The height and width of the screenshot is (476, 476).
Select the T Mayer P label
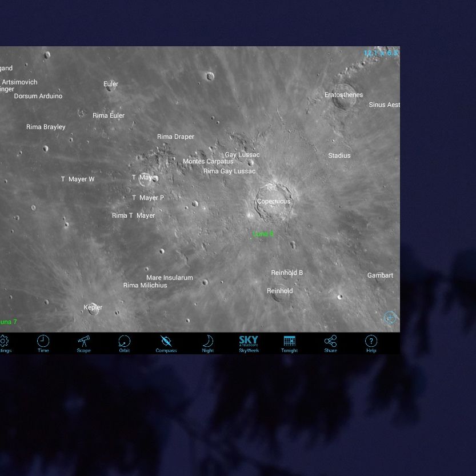pos(148,198)
